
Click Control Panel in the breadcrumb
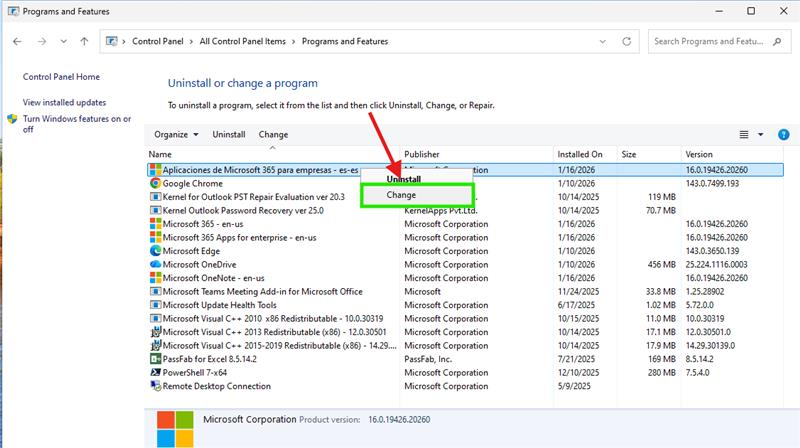[x=158, y=41]
